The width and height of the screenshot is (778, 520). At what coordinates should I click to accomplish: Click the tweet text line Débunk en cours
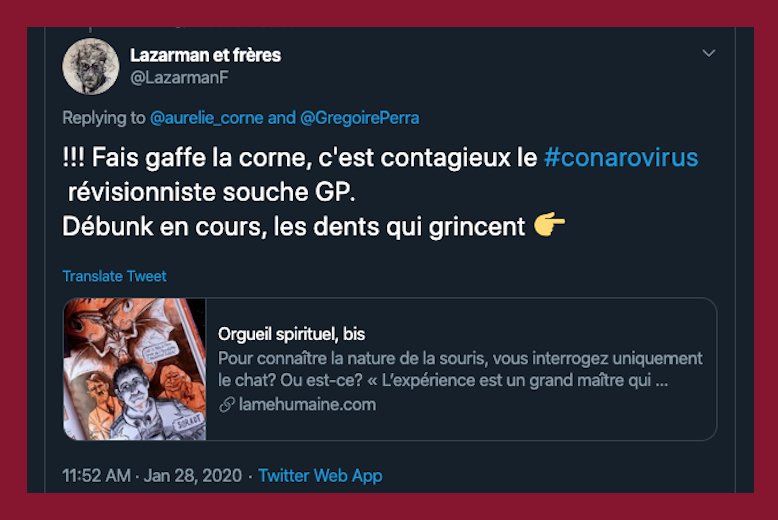(293, 226)
